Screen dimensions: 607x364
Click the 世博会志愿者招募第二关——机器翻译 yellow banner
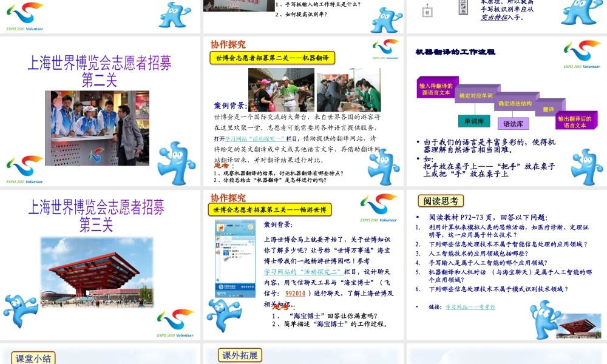(x=272, y=58)
